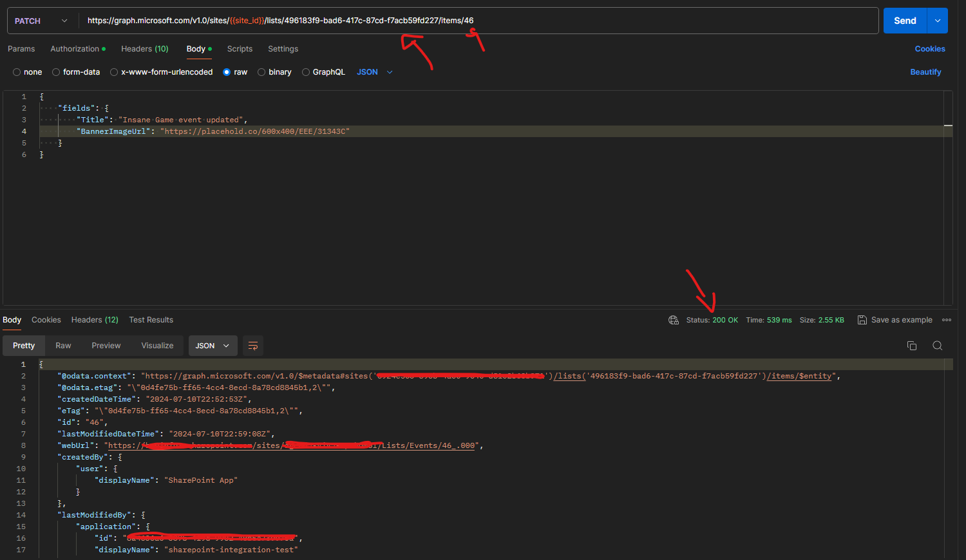
Task: Open the response Cookies tab
Action: pos(46,320)
